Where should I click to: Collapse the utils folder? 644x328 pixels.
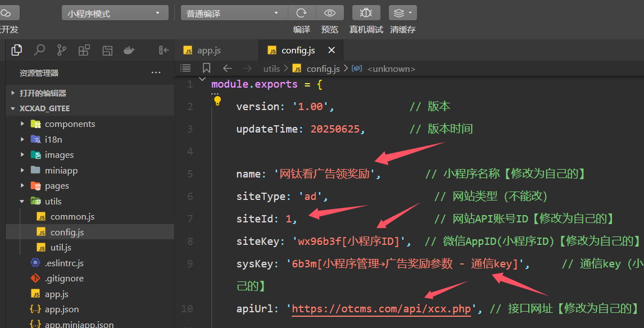click(x=53, y=201)
